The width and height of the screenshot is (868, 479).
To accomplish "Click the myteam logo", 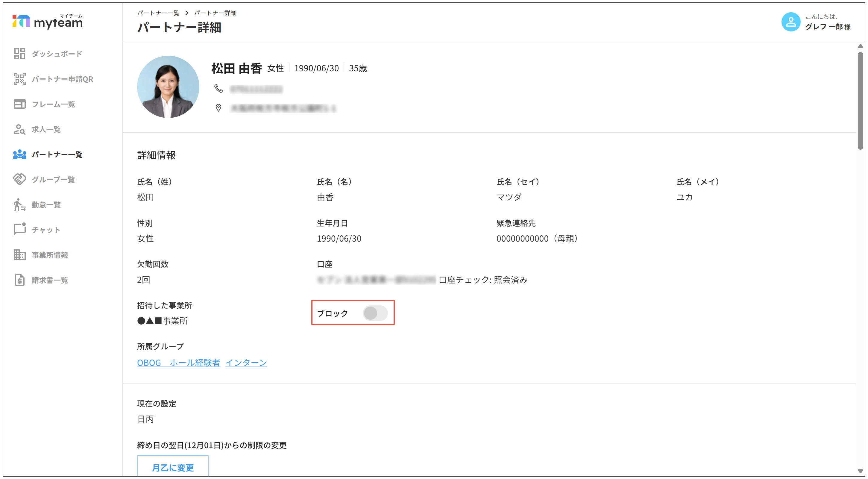I will pos(47,21).
